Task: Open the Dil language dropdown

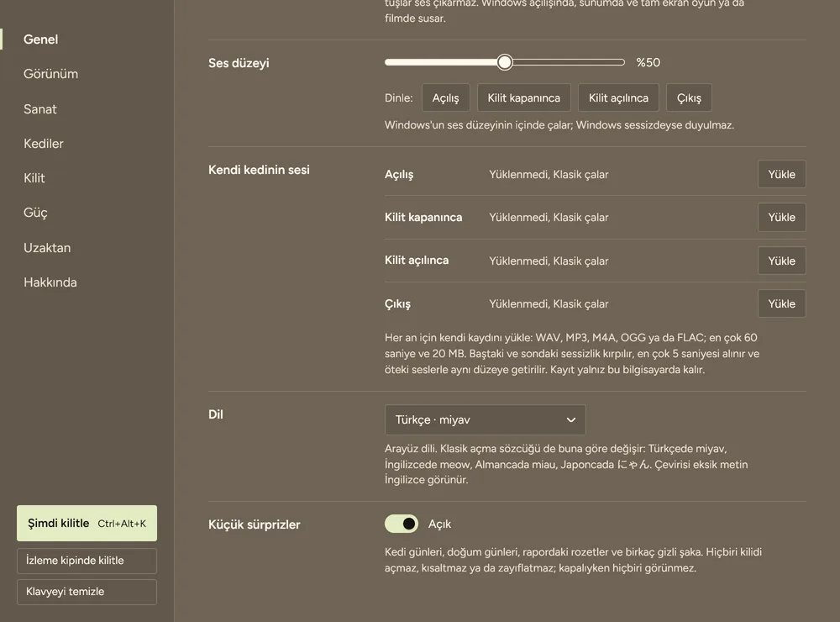Action: tap(486, 420)
